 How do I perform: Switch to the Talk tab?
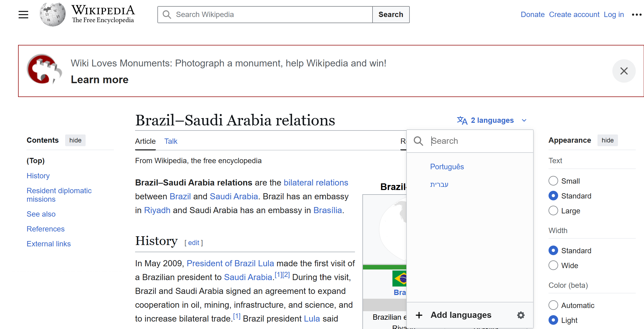coord(171,141)
